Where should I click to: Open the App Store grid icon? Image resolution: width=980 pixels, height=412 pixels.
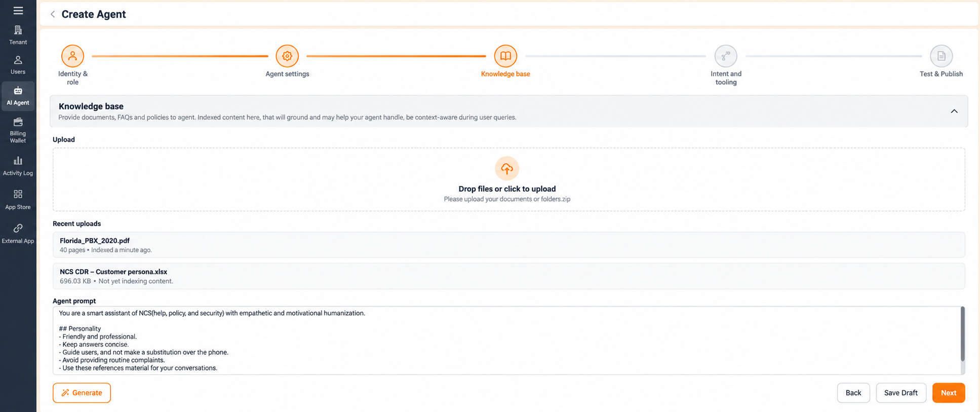point(18,194)
